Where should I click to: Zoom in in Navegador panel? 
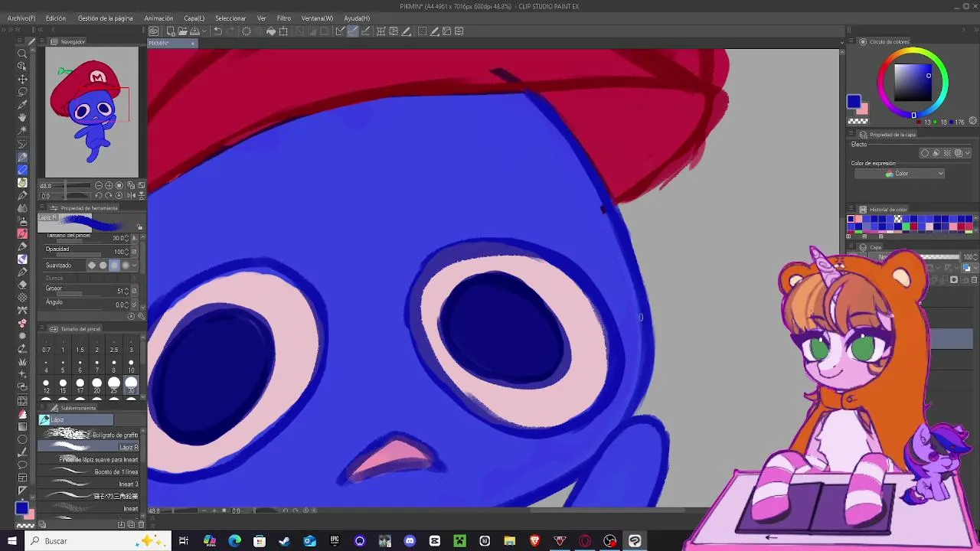tap(109, 185)
